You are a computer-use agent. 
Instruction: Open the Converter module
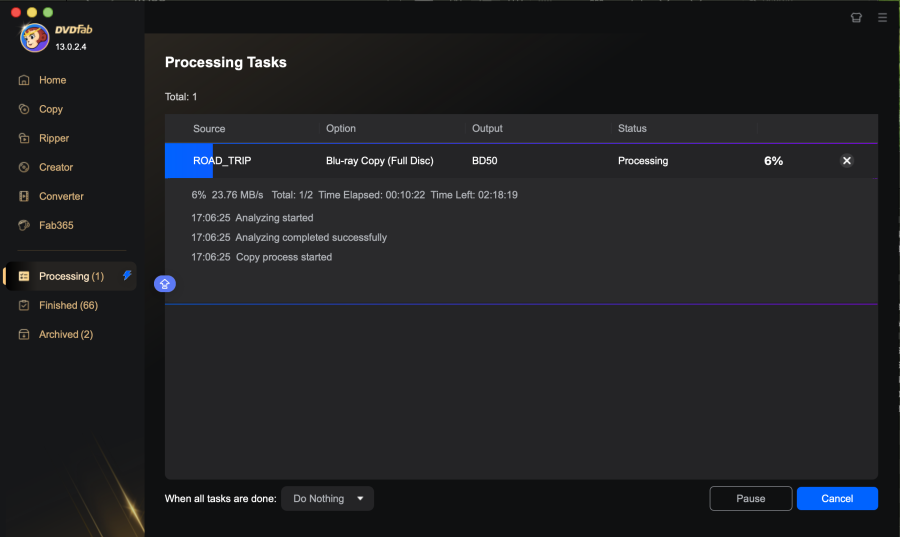pyautogui.click(x=60, y=196)
